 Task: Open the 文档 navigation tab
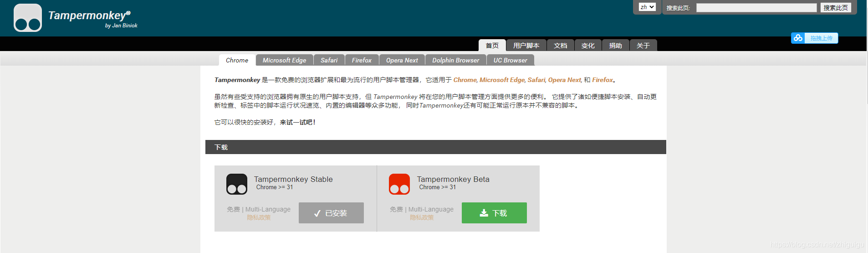click(x=561, y=45)
